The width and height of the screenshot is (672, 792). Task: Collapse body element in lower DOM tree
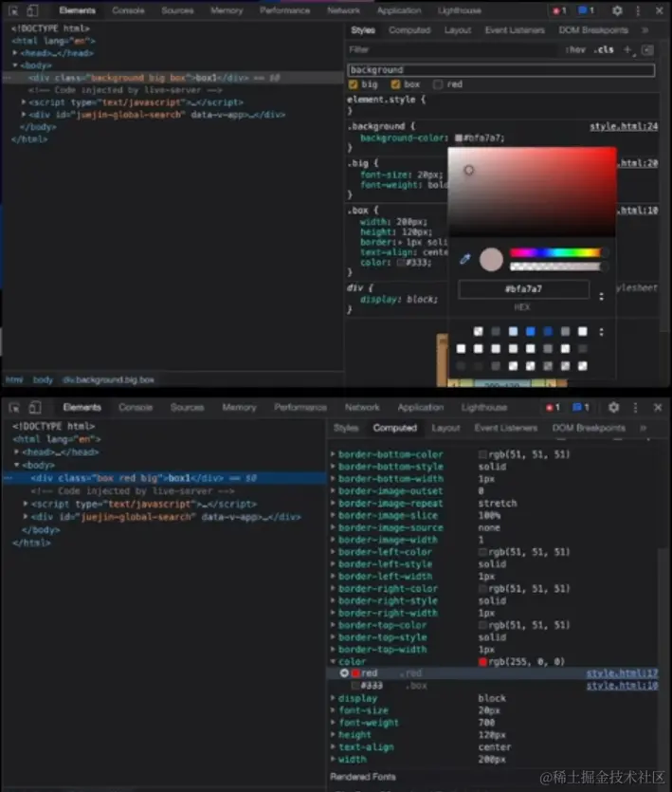coord(17,465)
